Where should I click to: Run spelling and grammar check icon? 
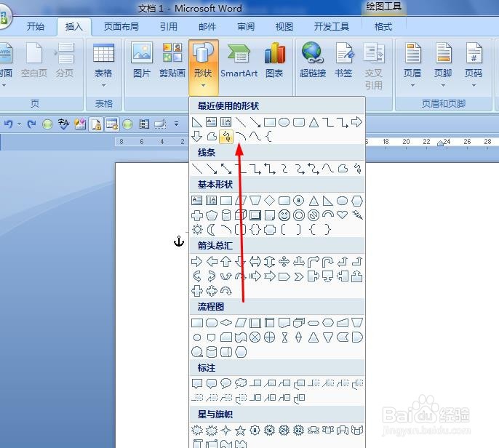coord(64,124)
